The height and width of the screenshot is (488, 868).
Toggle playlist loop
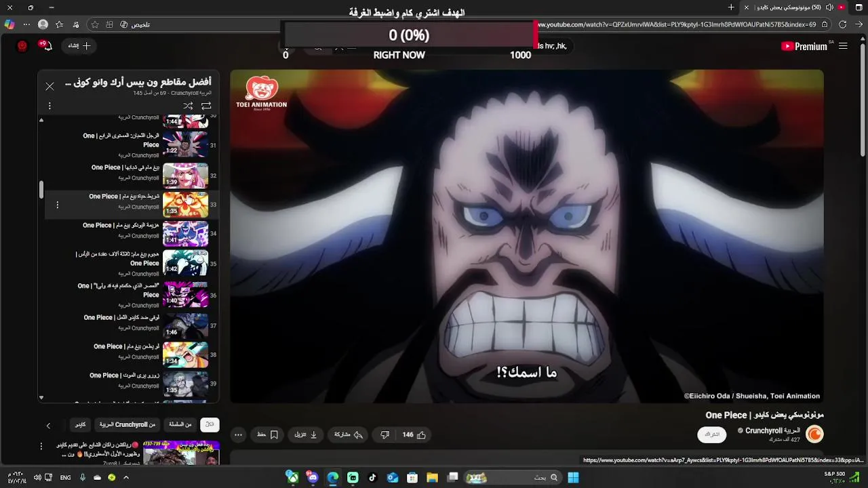click(x=206, y=106)
